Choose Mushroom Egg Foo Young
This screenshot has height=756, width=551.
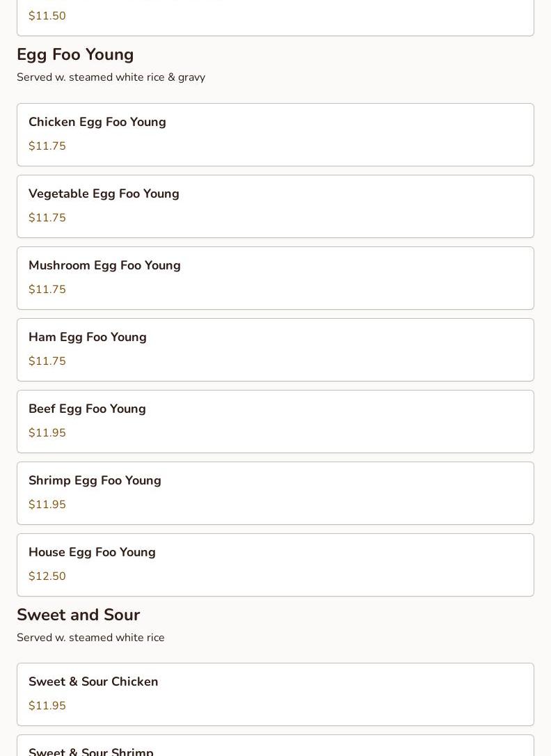[x=275, y=278]
